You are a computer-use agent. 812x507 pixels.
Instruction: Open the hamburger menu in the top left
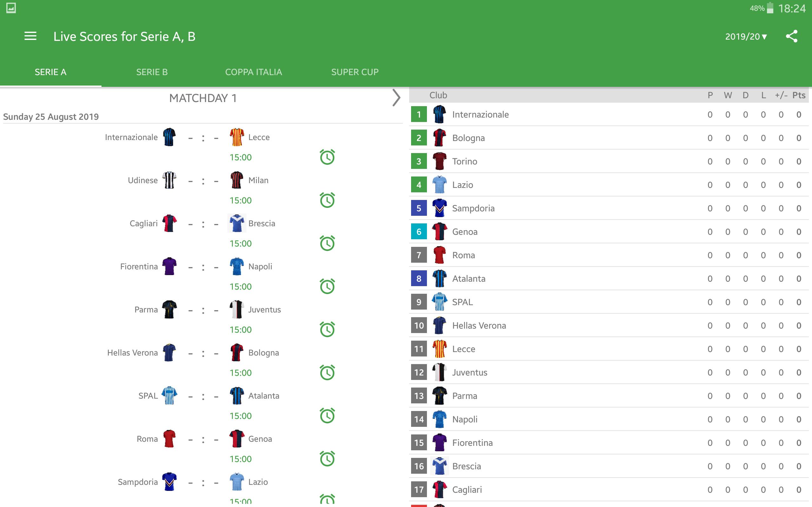click(x=31, y=36)
